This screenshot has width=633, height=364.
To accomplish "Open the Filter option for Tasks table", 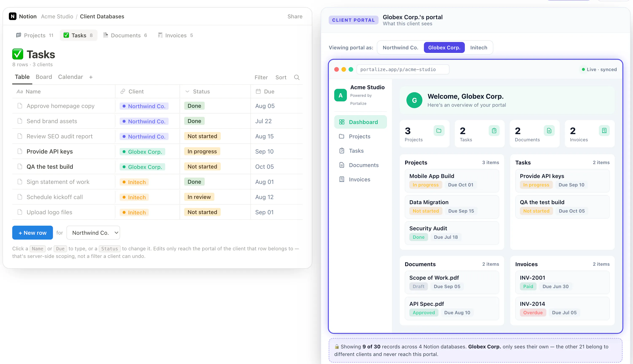I will 261,77.
